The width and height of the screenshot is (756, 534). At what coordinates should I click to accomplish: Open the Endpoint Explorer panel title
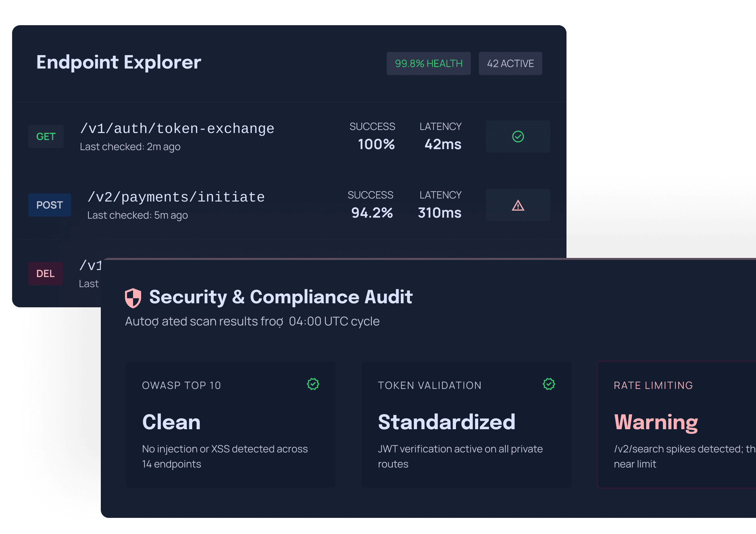click(119, 62)
